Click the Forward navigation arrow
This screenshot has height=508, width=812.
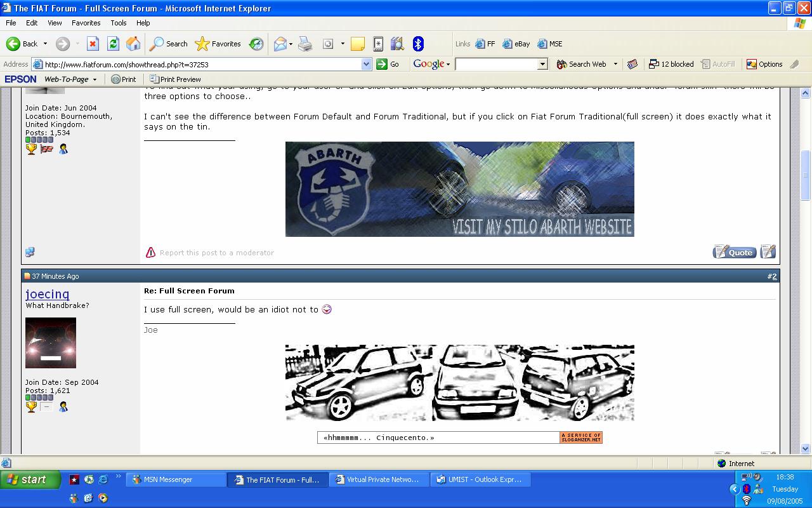(x=62, y=44)
